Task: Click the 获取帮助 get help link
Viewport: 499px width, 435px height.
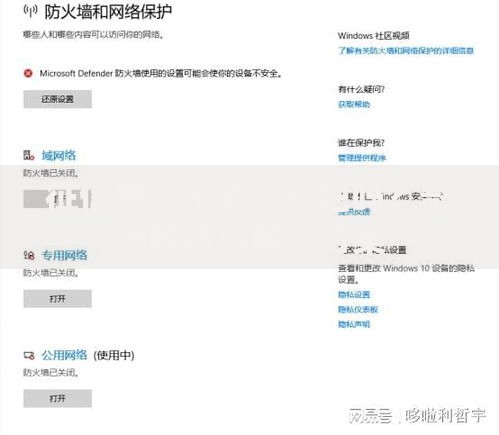Action: (x=354, y=104)
